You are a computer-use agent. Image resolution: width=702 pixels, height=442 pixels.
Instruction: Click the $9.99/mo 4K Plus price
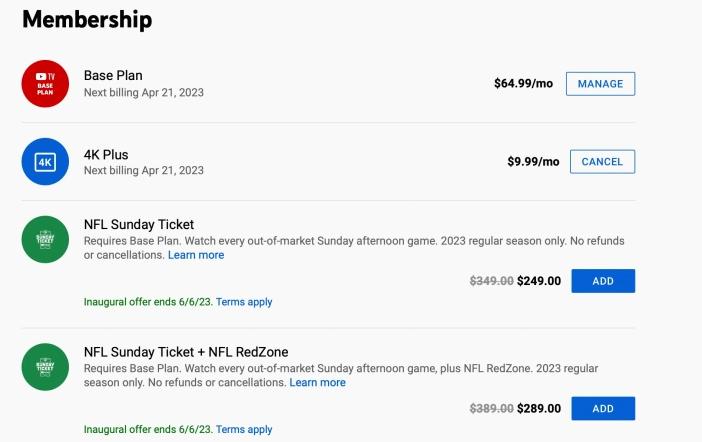[x=533, y=161]
